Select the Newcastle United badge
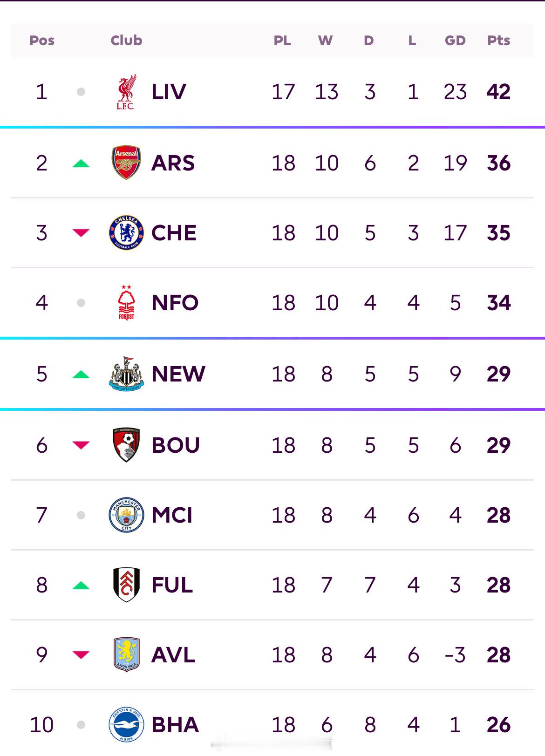The height and width of the screenshot is (756, 545). point(126,374)
